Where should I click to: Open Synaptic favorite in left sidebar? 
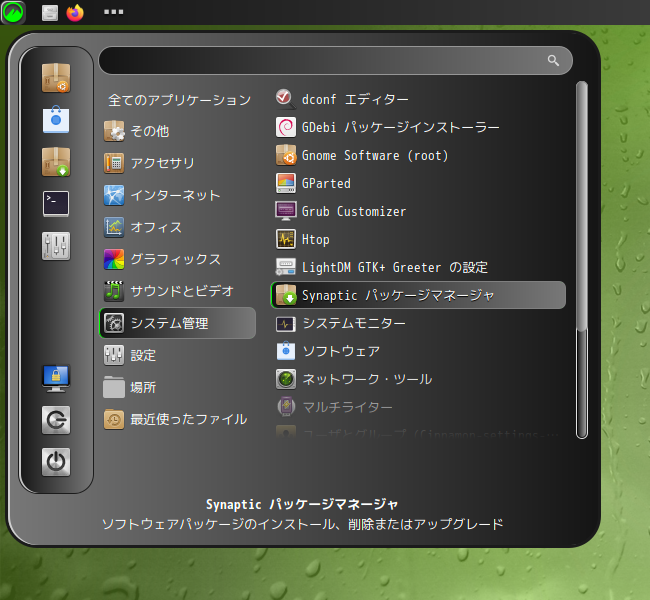(x=56, y=162)
